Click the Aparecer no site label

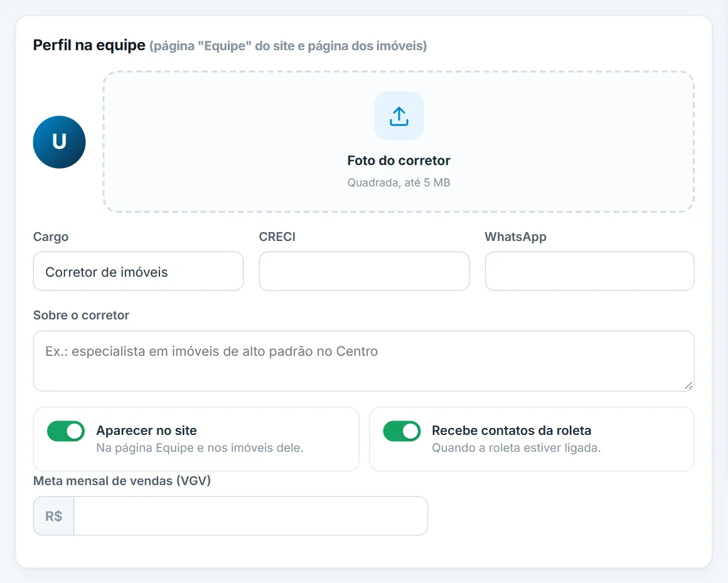tap(147, 431)
